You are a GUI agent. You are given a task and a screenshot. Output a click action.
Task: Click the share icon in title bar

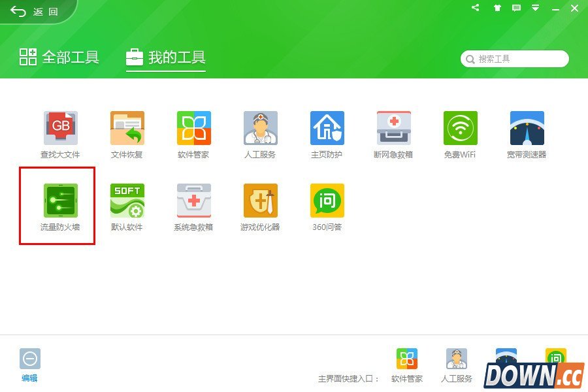(476, 8)
